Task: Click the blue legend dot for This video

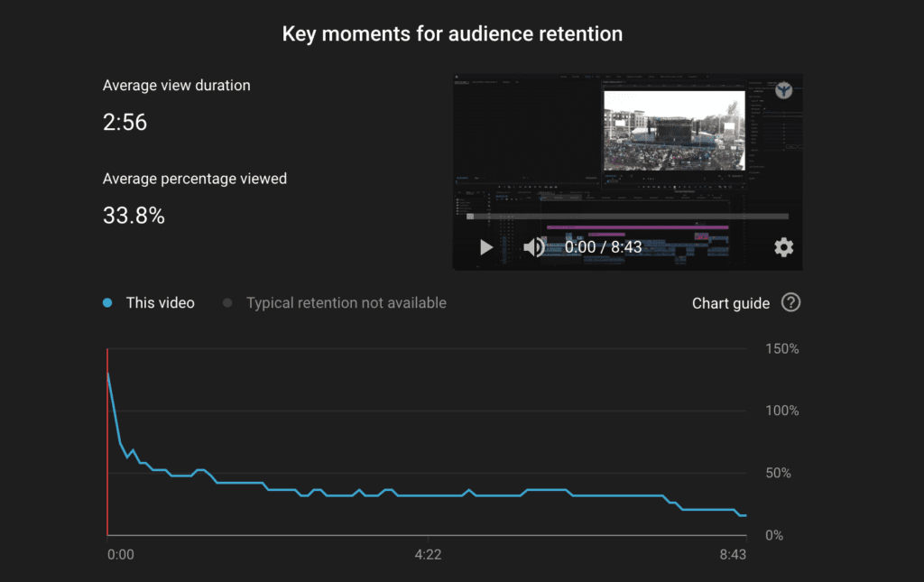Action: [107, 303]
